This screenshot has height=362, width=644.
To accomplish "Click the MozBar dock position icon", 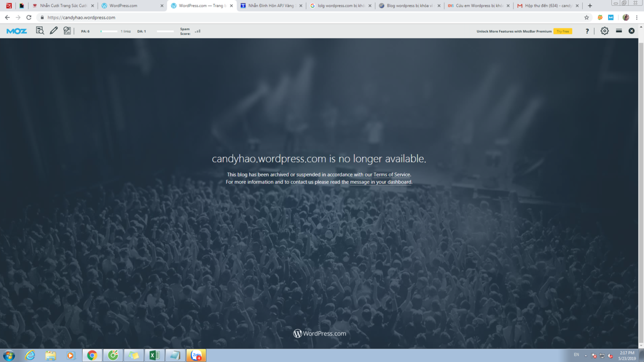I will [619, 31].
